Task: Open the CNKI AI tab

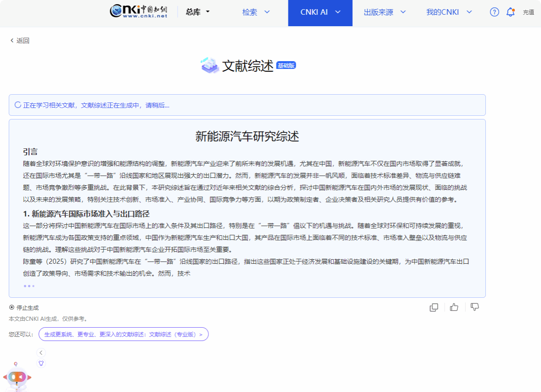Action: 320,12
